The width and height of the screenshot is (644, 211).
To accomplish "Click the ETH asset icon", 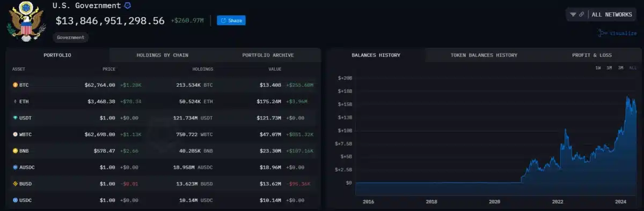I will 15,101.
